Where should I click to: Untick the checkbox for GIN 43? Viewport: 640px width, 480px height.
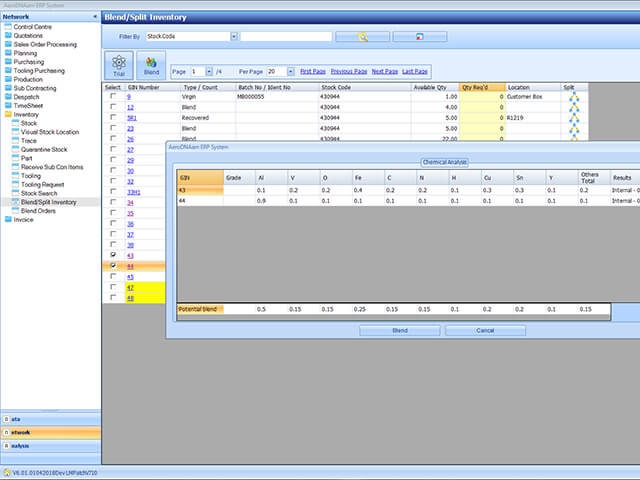point(113,255)
